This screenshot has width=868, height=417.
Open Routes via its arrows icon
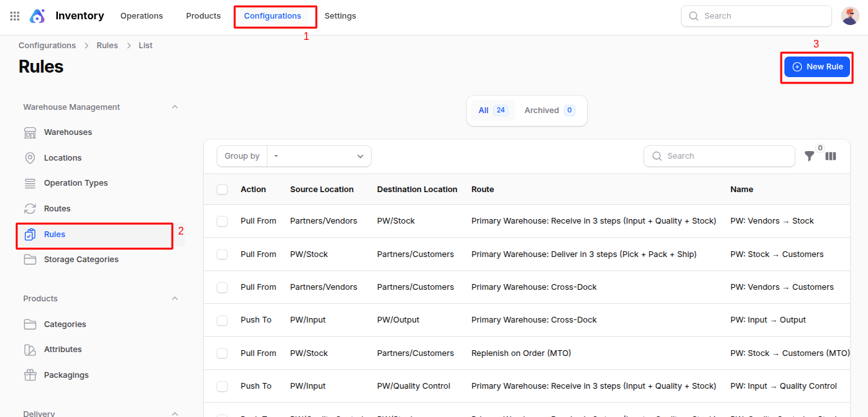(30, 209)
